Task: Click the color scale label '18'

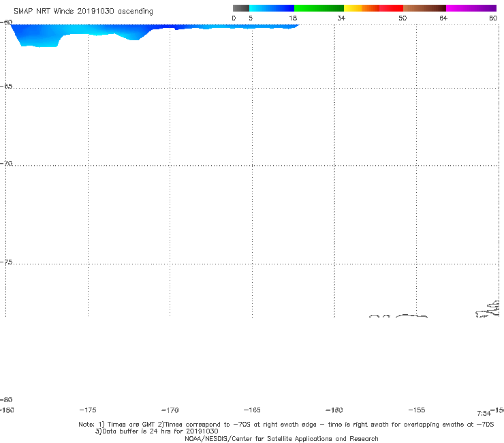Action: pyautogui.click(x=293, y=18)
